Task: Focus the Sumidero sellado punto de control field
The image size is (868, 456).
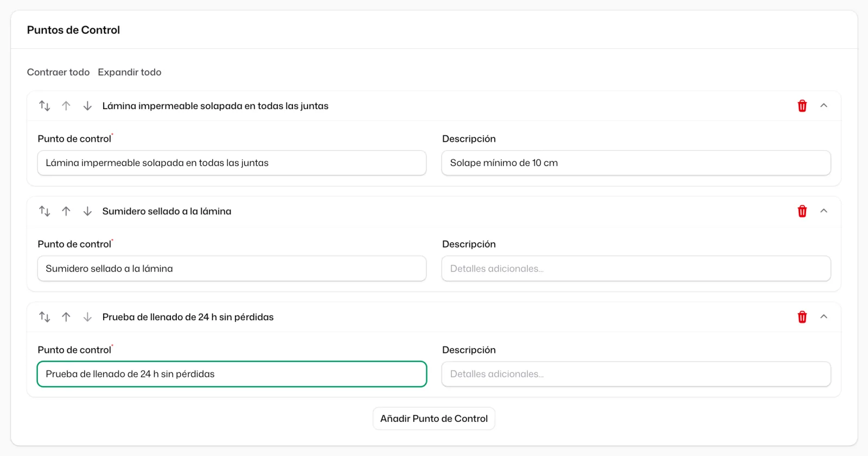Action: [232, 269]
